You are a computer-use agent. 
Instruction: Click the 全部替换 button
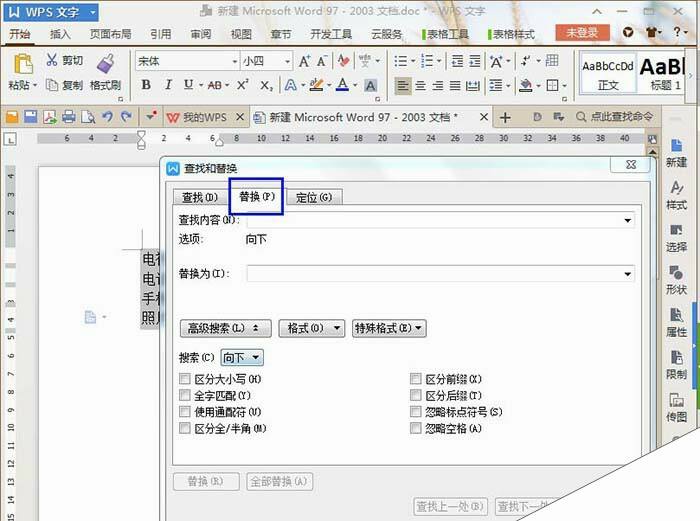pyautogui.click(x=279, y=481)
